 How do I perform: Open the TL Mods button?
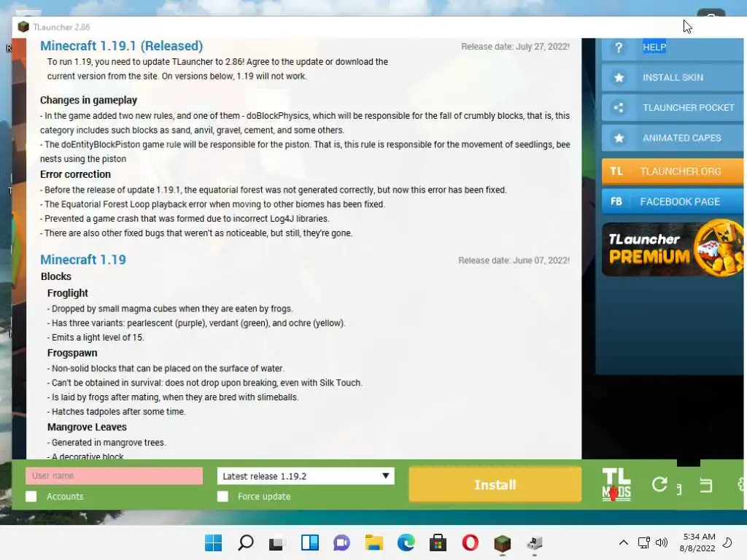tap(616, 485)
